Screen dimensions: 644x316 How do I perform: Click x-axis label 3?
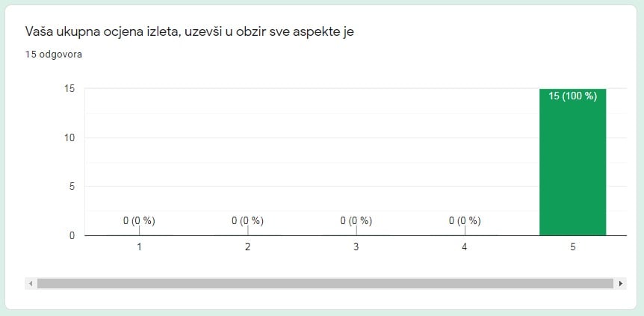click(x=356, y=247)
